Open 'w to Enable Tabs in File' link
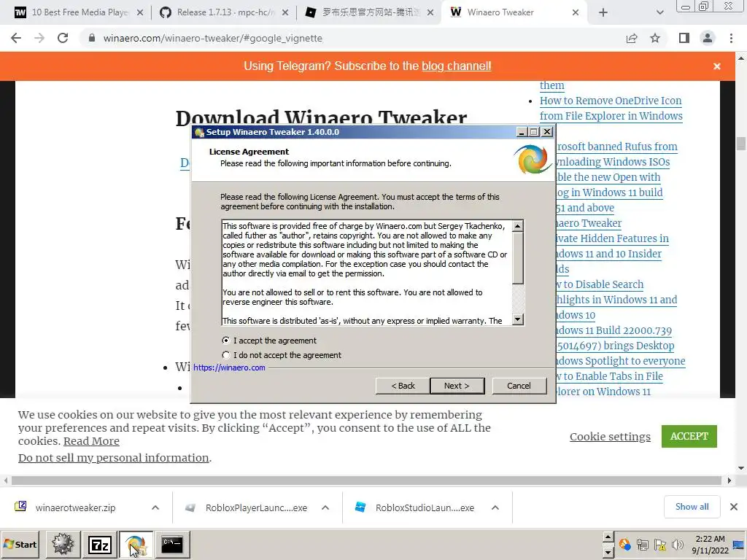Screen dimensions: 747x560 click(x=609, y=376)
